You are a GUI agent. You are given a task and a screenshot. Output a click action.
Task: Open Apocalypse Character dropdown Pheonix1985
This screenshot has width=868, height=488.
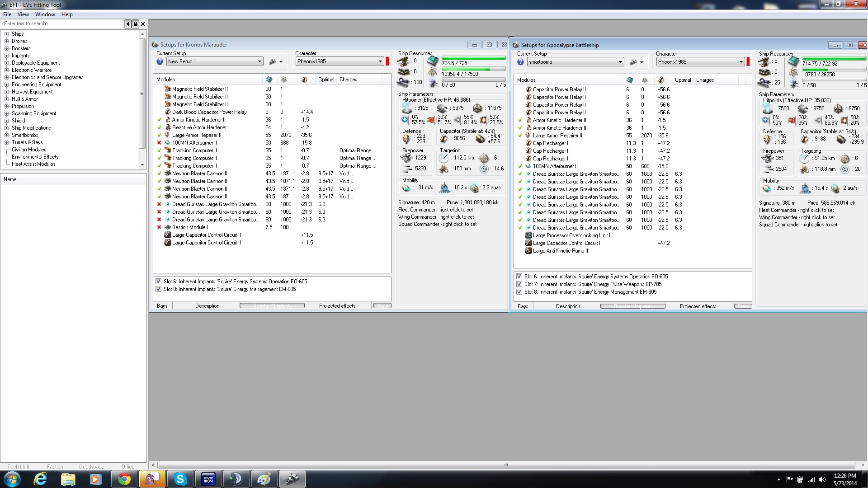click(741, 62)
